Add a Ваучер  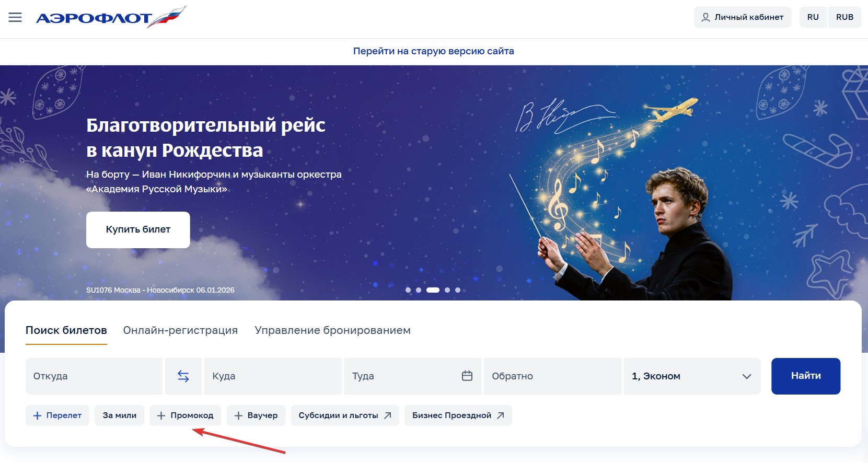click(x=256, y=415)
